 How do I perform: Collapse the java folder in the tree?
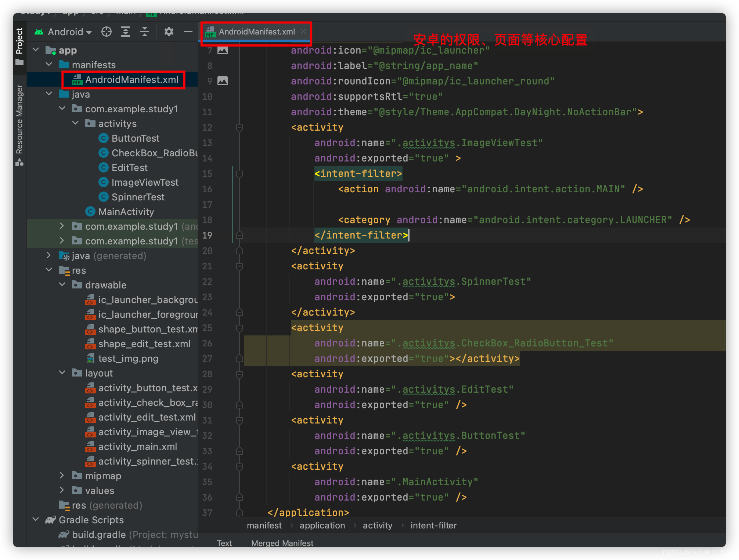pyautogui.click(x=49, y=94)
